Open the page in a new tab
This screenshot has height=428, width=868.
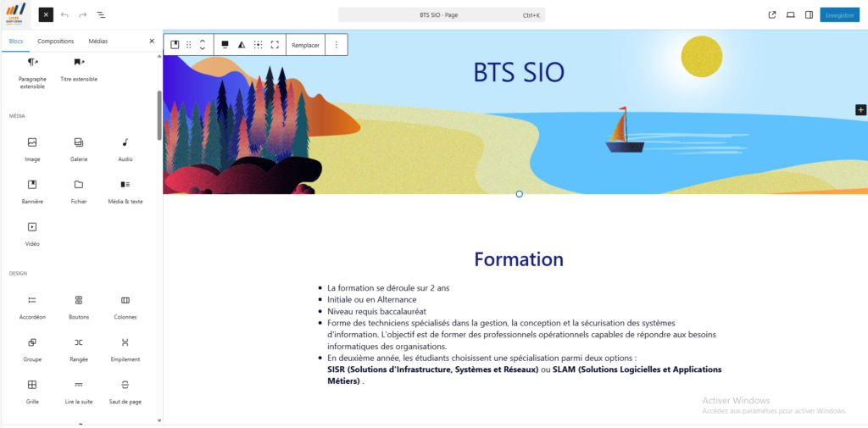pyautogui.click(x=772, y=14)
